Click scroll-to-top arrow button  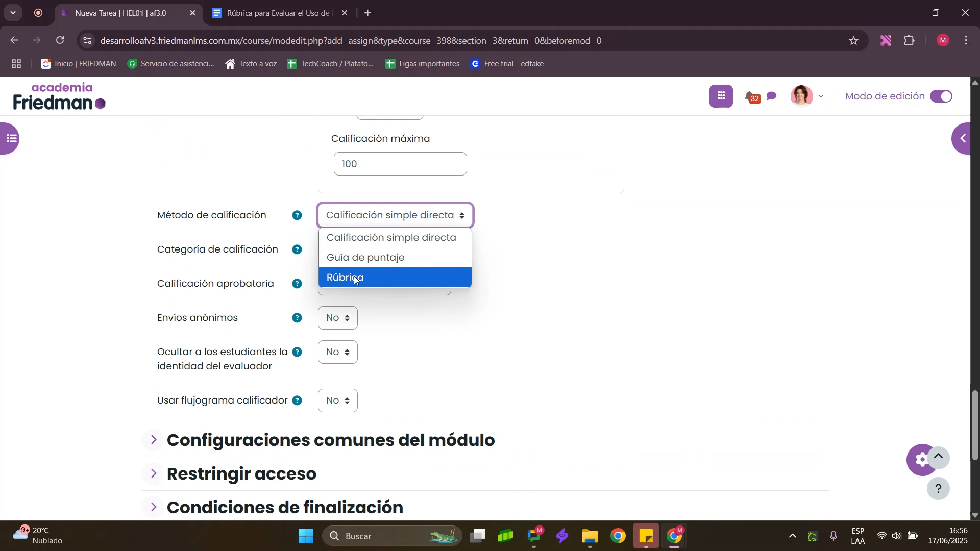[938, 457]
